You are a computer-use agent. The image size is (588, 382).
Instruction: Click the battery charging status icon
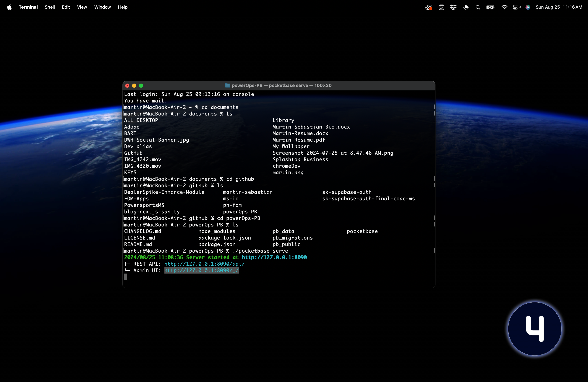(490, 7)
